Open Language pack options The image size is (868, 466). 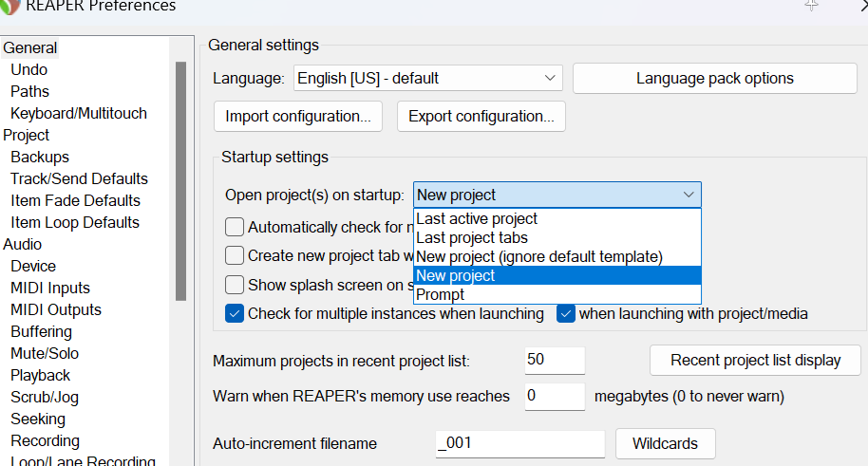coord(714,78)
